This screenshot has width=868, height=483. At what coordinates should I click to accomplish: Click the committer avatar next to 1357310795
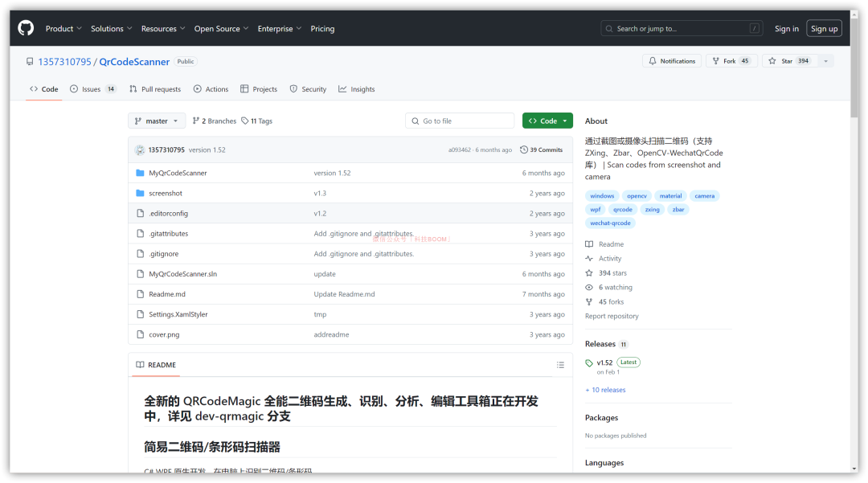[140, 150]
